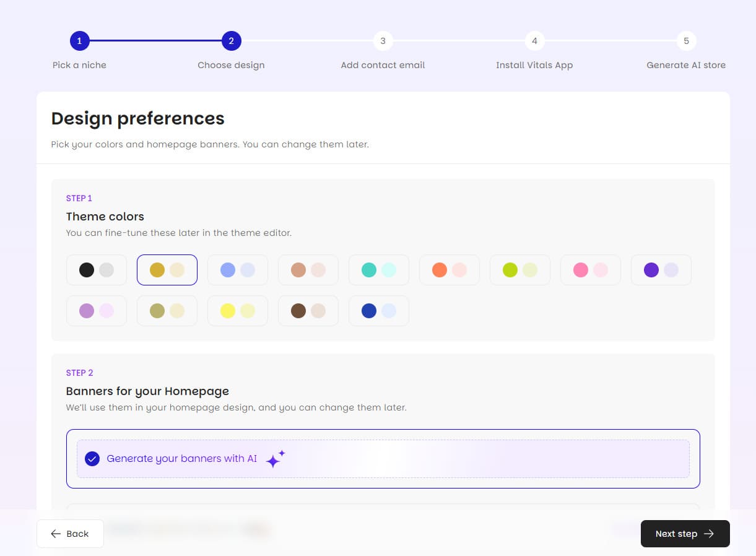This screenshot has height=556, width=756.
Task: Toggle the Generate banners with AI checkmark
Action: click(x=92, y=459)
